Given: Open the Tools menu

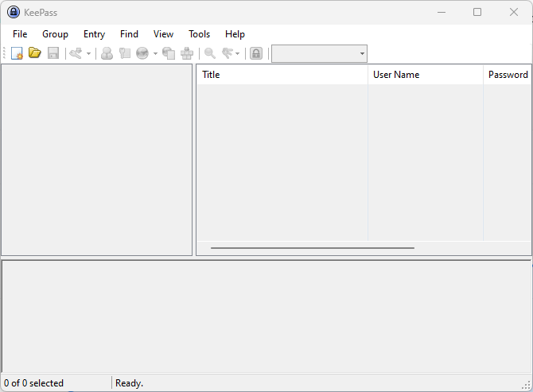Looking at the screenshot, I should (x=199, y=34).
